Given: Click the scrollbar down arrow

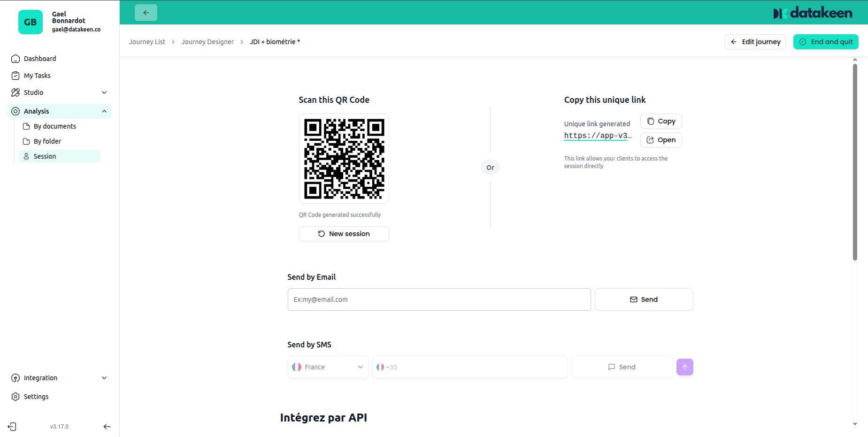Looking at the screenshot, I should [x=855, y=424].
